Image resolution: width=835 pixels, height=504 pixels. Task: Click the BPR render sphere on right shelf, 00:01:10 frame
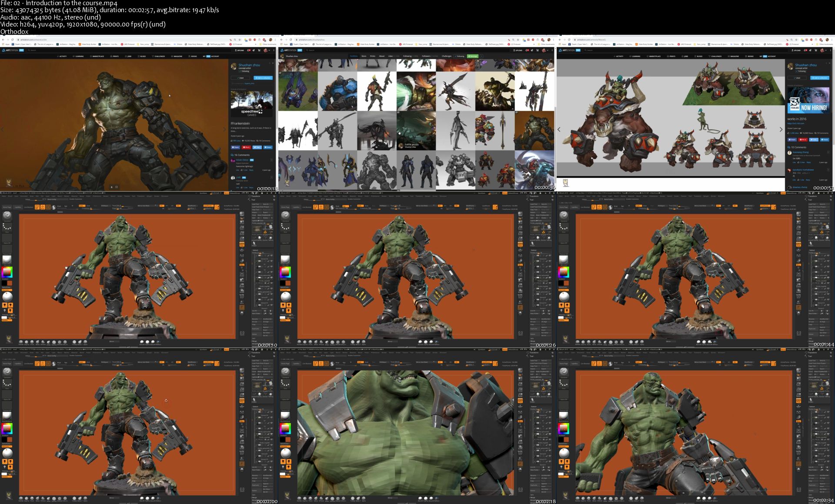[242, 214]
